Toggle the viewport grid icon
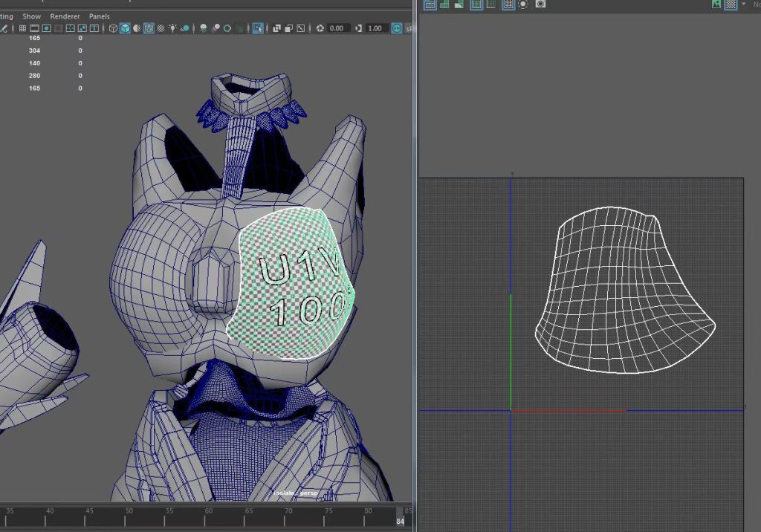This screenshot has width=761, height=532. [22, 28]
